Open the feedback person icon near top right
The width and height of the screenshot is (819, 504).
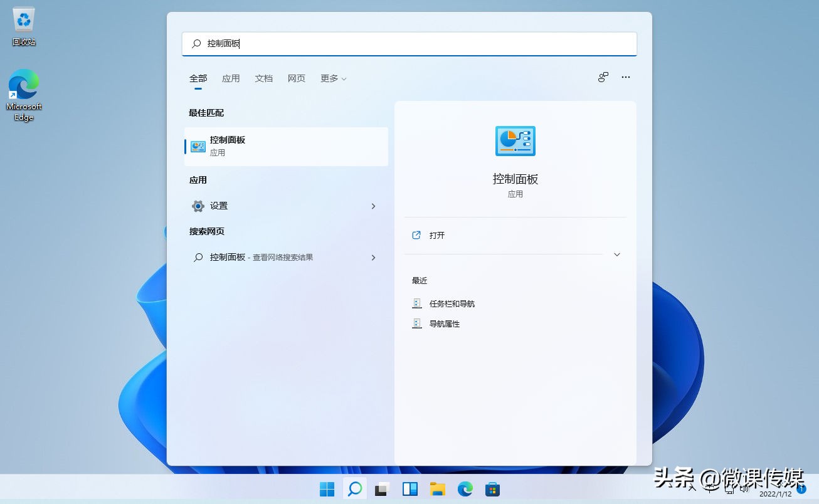click(603, 77)
